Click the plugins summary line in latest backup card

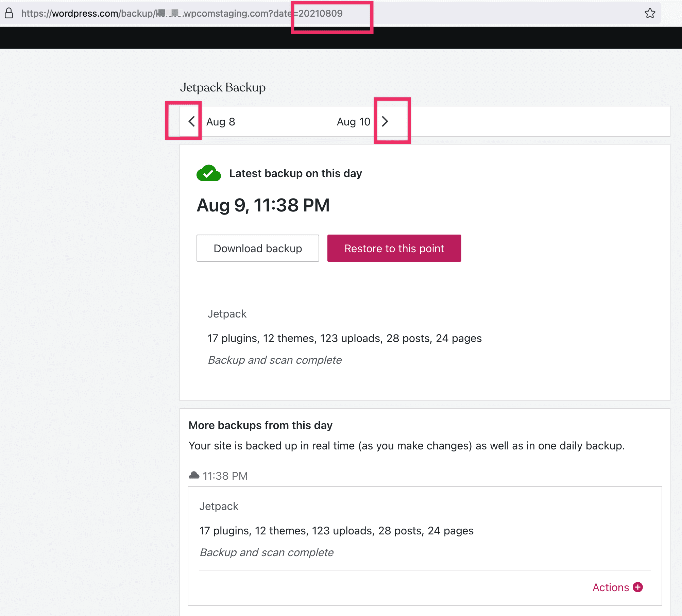pos(344,338)
